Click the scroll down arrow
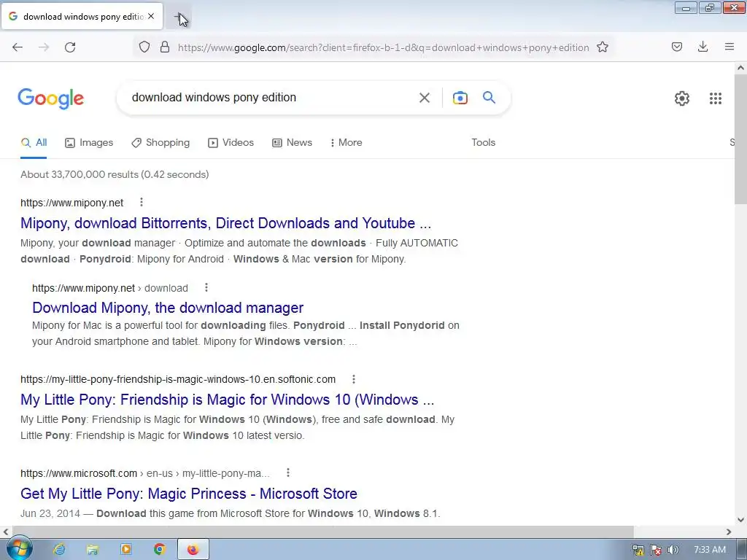The image size is (747, 560). pos(740,520)
